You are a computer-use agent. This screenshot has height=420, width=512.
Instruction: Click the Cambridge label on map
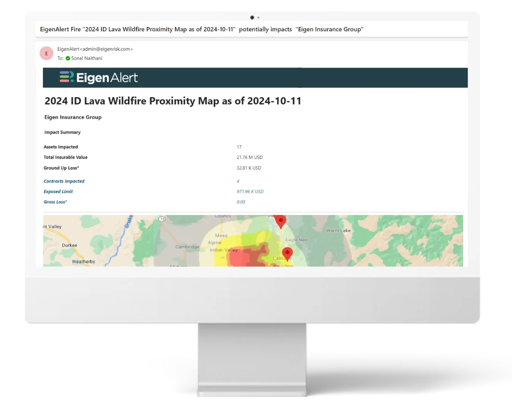point(187,247)
